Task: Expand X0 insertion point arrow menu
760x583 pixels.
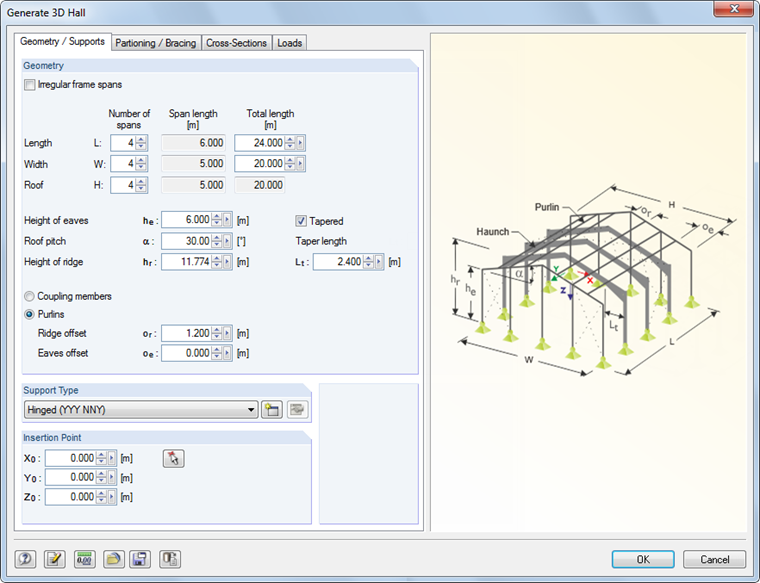Action: (x=111, y=458)
